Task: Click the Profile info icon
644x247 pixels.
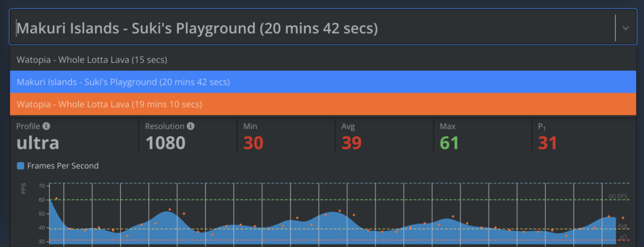Action: [47, 126]
